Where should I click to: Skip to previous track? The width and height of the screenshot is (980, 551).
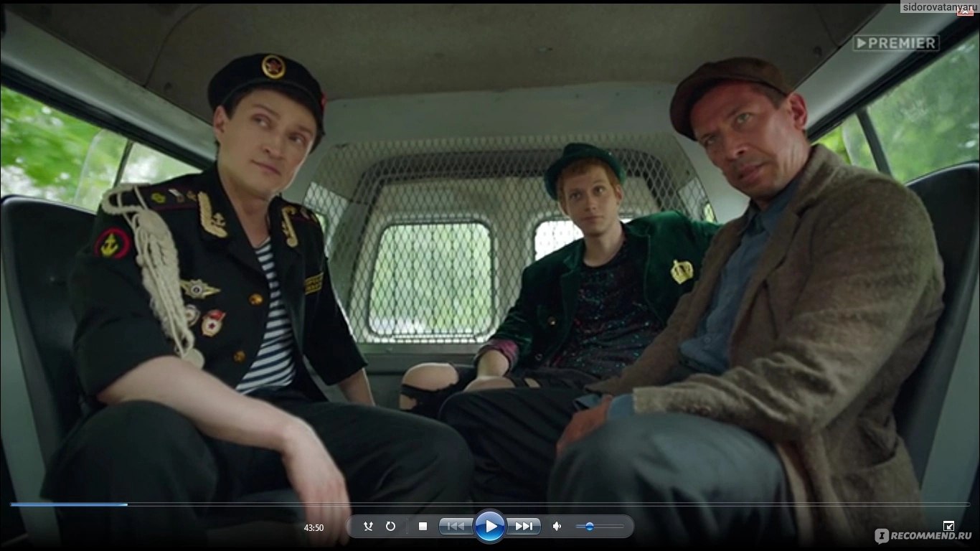coord(456,527)
